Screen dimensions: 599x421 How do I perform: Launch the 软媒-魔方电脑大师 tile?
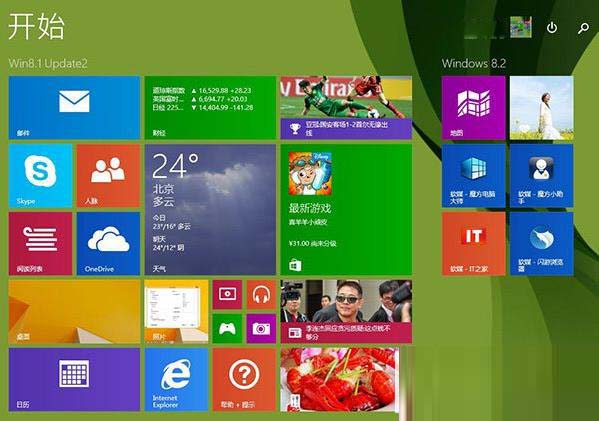coord(473,176)
